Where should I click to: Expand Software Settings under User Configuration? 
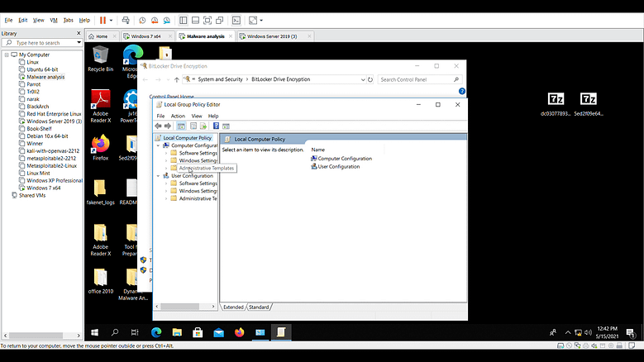(166, 183)
